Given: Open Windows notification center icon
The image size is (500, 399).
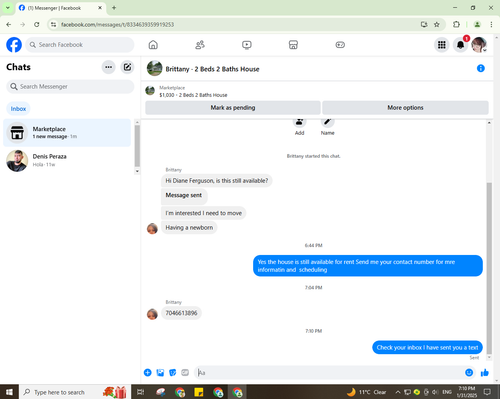Looking at the screenshot, I should 487,392.
